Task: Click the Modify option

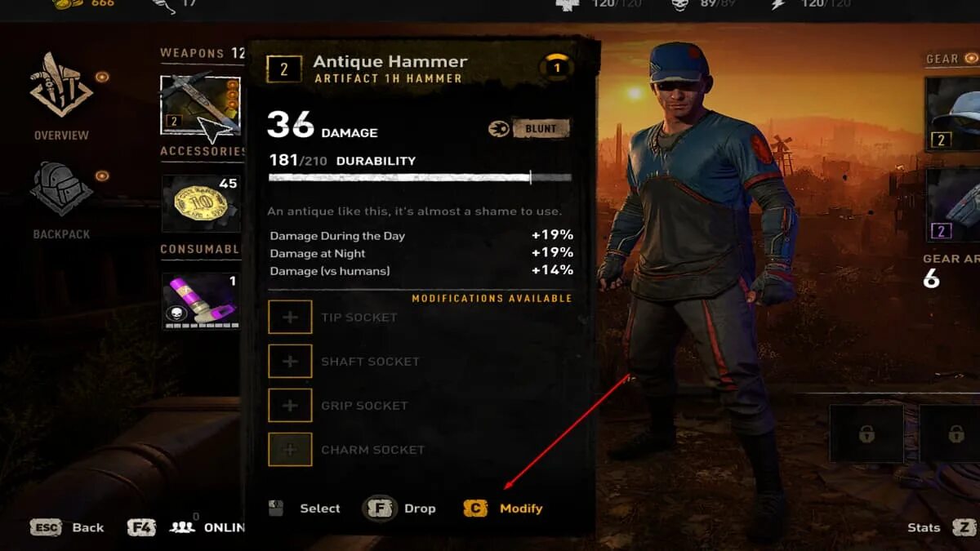Action: 503,509
